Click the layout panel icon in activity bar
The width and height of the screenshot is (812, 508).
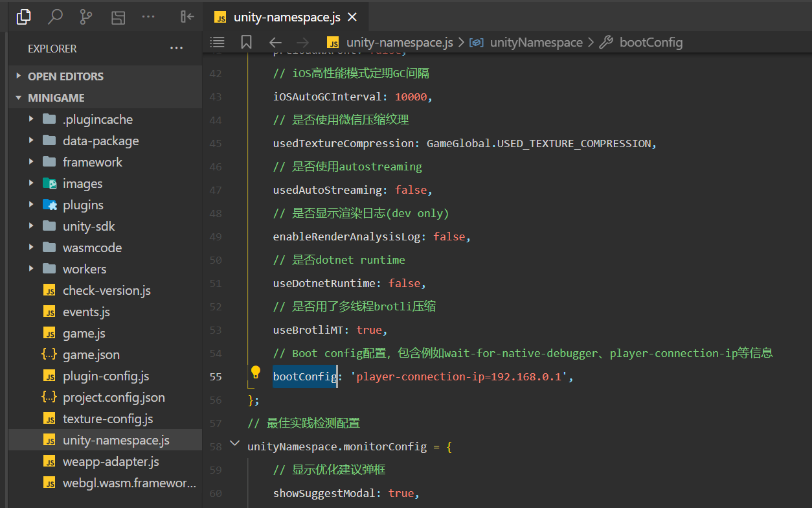click(117, 17)
